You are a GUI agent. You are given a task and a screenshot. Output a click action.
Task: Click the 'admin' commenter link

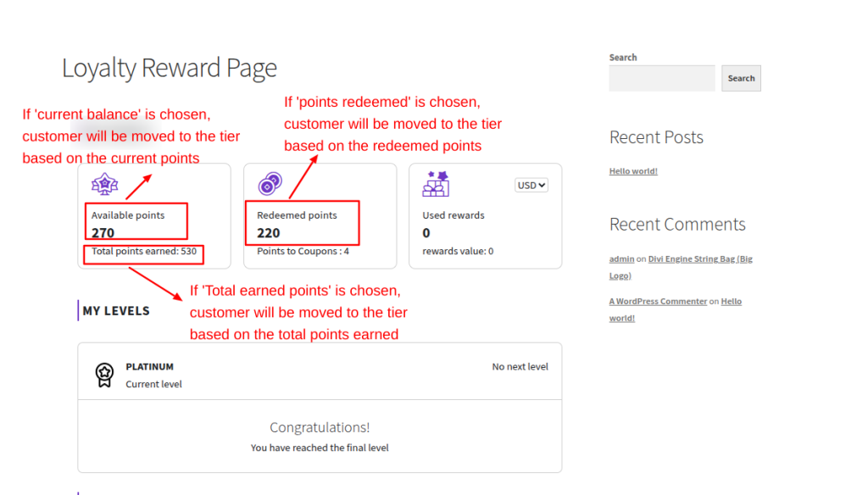pos(623,259)
